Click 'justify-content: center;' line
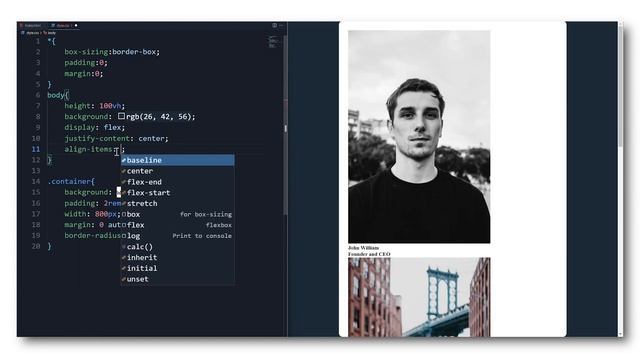 116,138
